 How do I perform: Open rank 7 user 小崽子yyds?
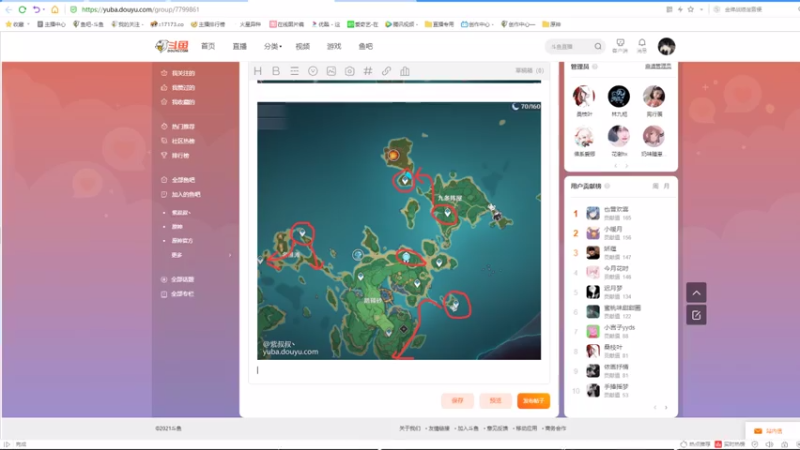[619, 328]
